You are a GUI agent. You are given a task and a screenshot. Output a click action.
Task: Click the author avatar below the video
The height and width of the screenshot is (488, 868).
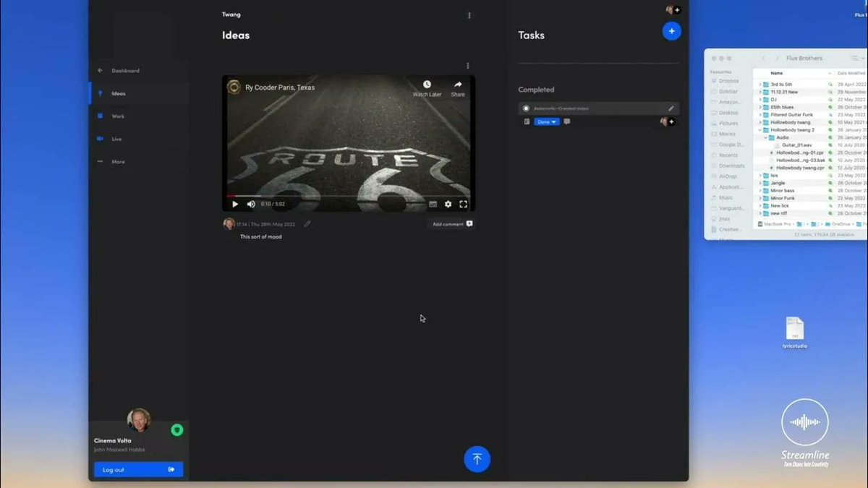(x=229, y=224)
